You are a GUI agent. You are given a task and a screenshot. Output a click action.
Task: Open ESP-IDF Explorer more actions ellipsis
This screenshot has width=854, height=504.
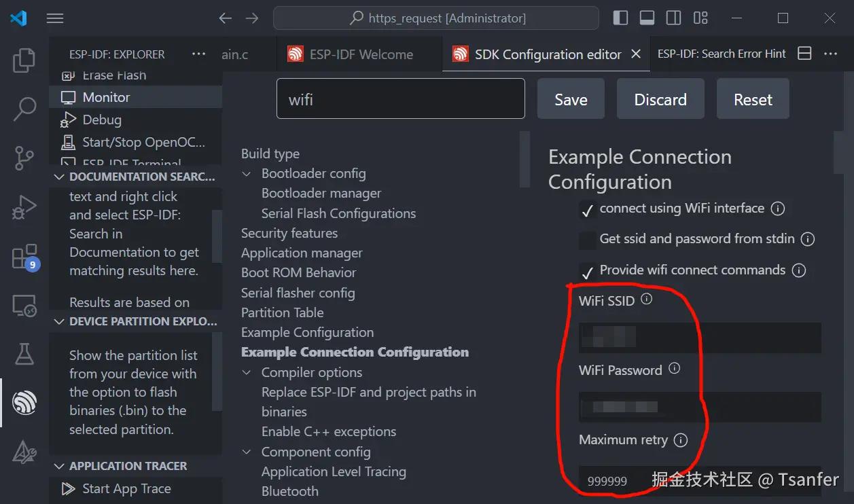coord(198,54)
